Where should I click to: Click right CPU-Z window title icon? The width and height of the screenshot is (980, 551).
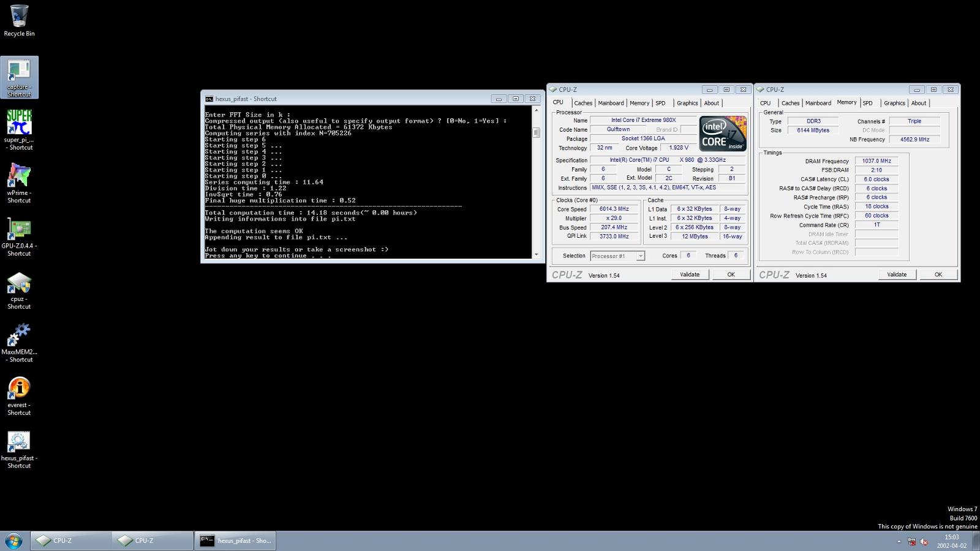761,89
